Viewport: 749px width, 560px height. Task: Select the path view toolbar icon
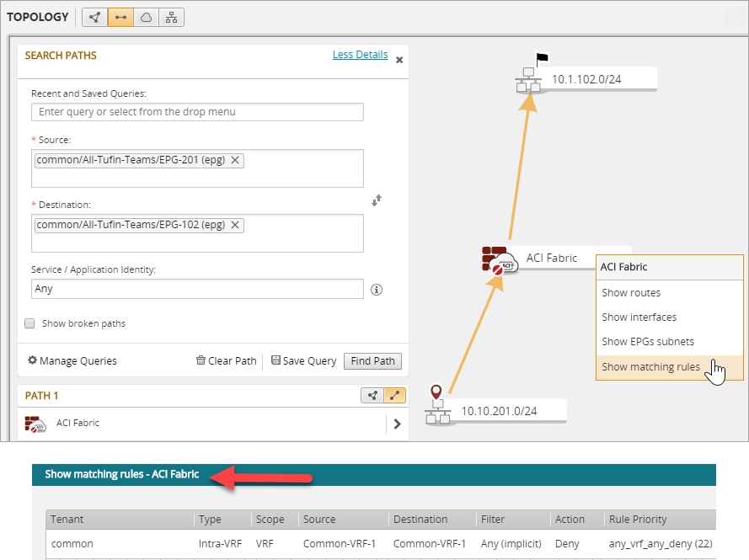pos(120,17)
